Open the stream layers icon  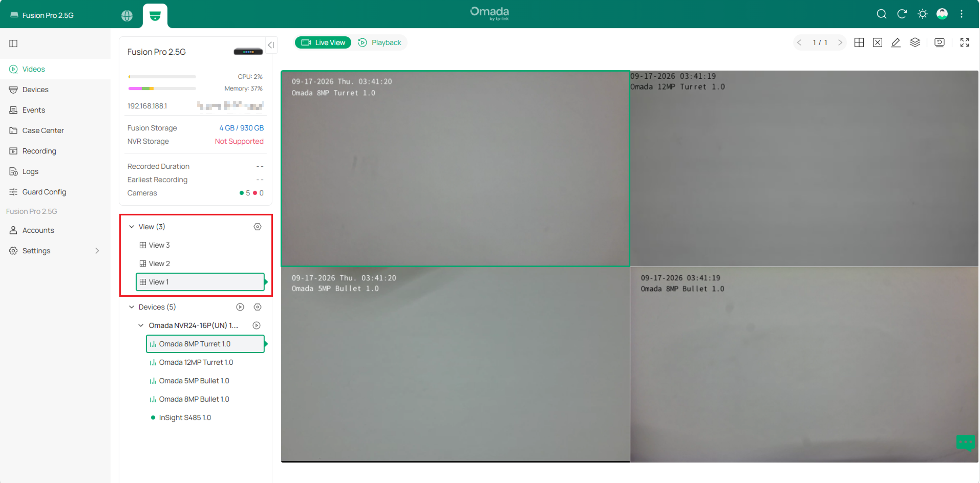(915, 43)
